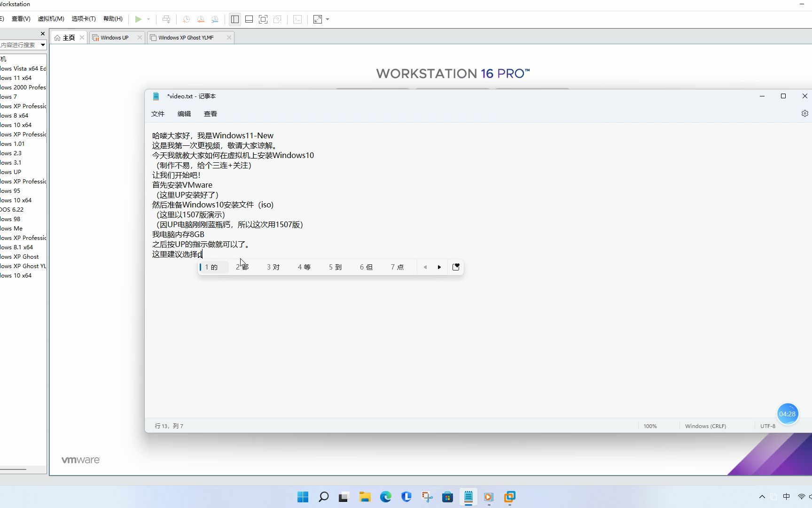Open the snapshot manager
Viewport: 812px width, 508px height.
215,19
